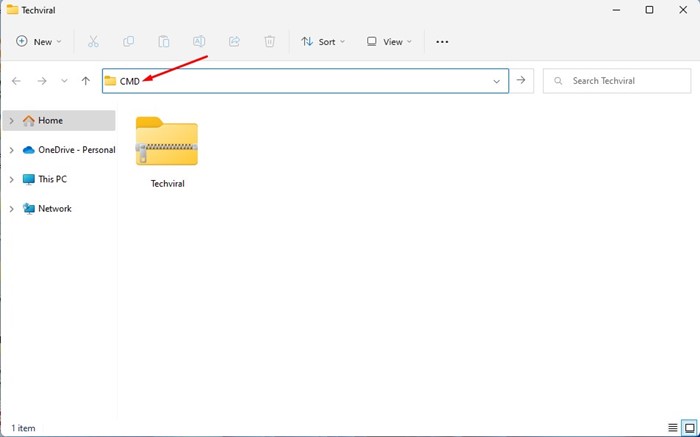Minimize the Techviral window
The width and height of the screenshot is (700, 437).
coord(617,10)
